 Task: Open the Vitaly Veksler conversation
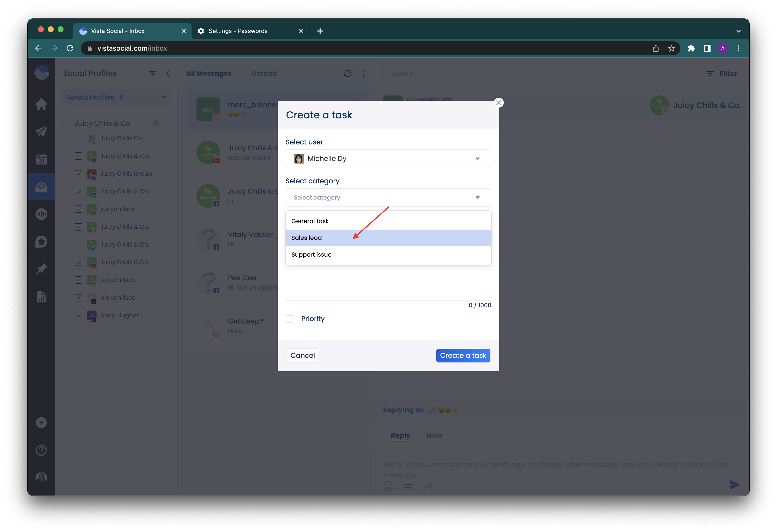click(232, 239)
